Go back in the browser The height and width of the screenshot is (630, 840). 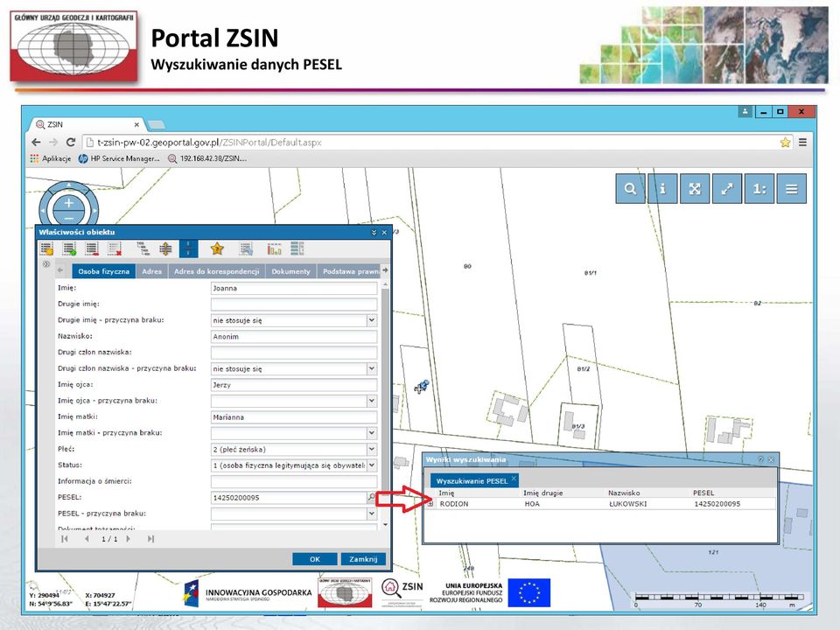click(x=36, y=142)
